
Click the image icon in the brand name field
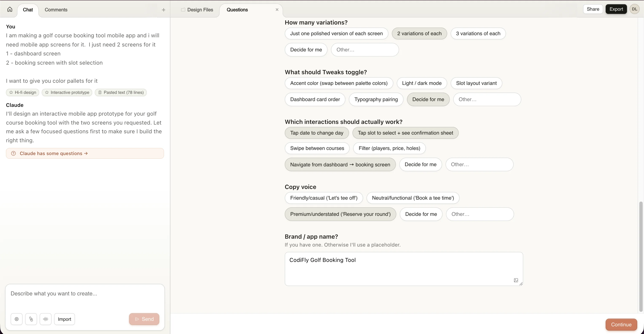point(516,280)
